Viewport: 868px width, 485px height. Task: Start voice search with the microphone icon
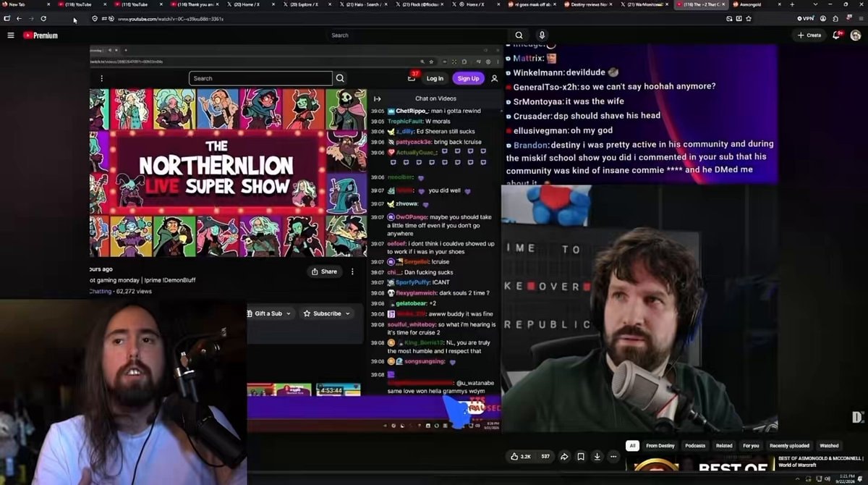(x=542, y=35)
